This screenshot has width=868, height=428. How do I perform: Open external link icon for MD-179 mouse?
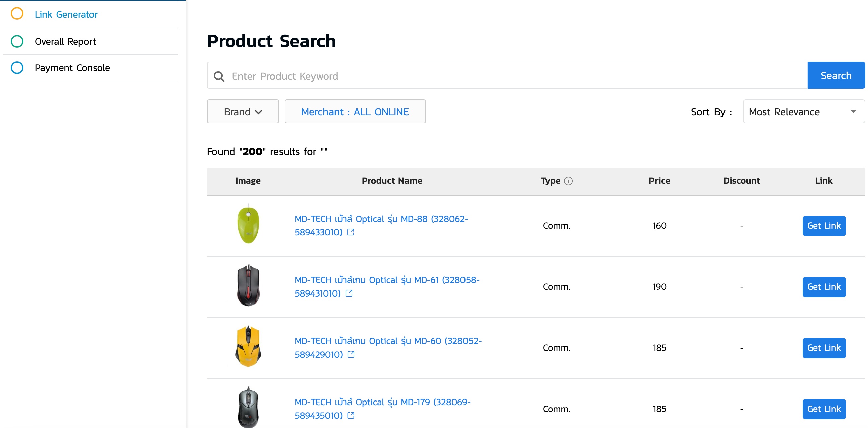point(351,415)
